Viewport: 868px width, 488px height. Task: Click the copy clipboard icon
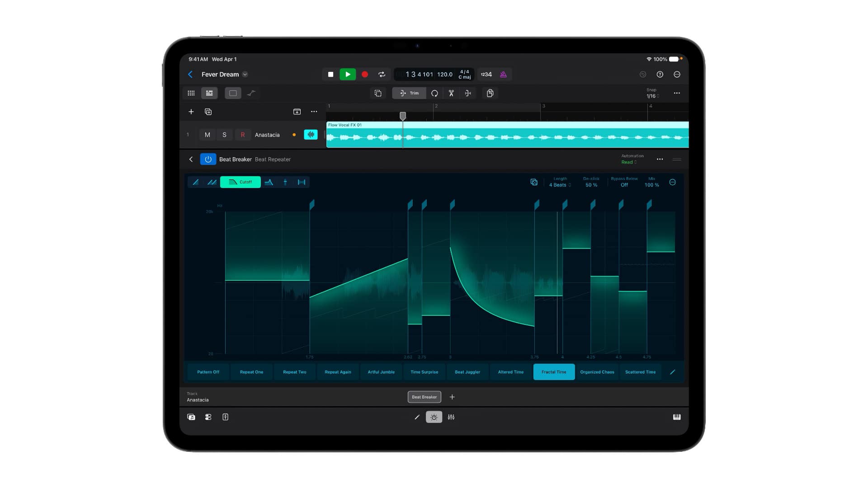point(490,93)
